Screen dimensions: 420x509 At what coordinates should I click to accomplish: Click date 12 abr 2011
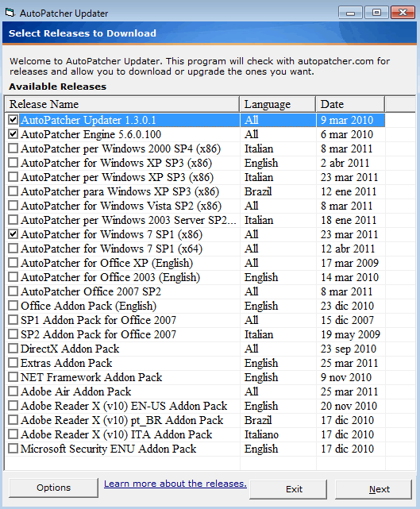click(348, 249)
